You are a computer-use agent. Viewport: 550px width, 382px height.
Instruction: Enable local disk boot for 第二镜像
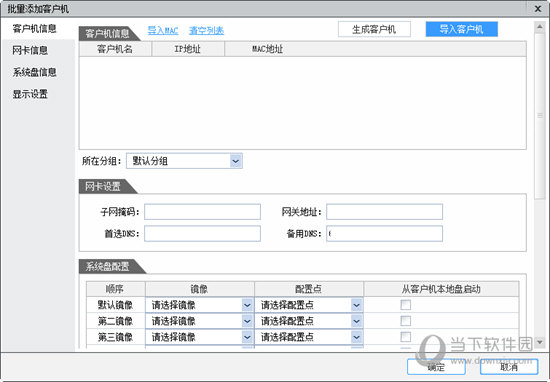(x=405, y=321)
